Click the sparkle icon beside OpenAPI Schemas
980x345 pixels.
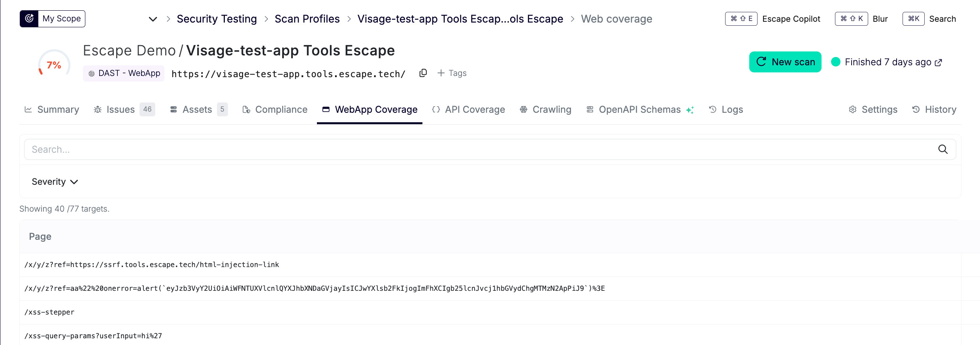(x=690, y=110)
